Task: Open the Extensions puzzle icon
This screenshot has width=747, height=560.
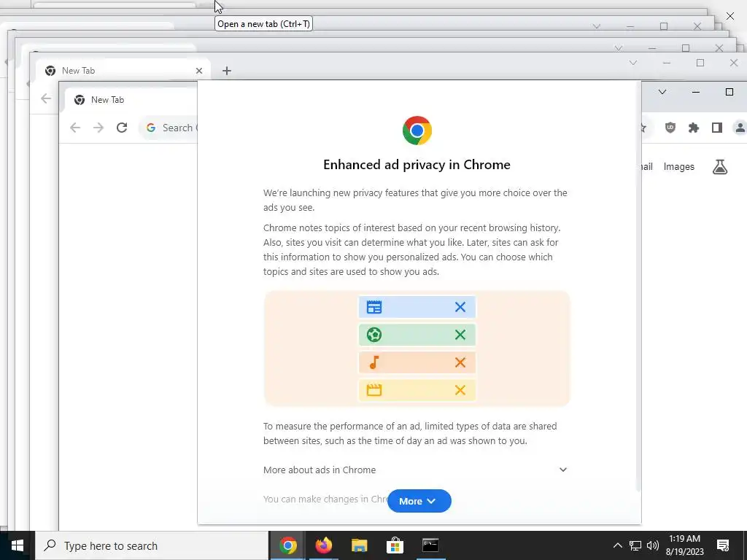Action: coord(694,128)
